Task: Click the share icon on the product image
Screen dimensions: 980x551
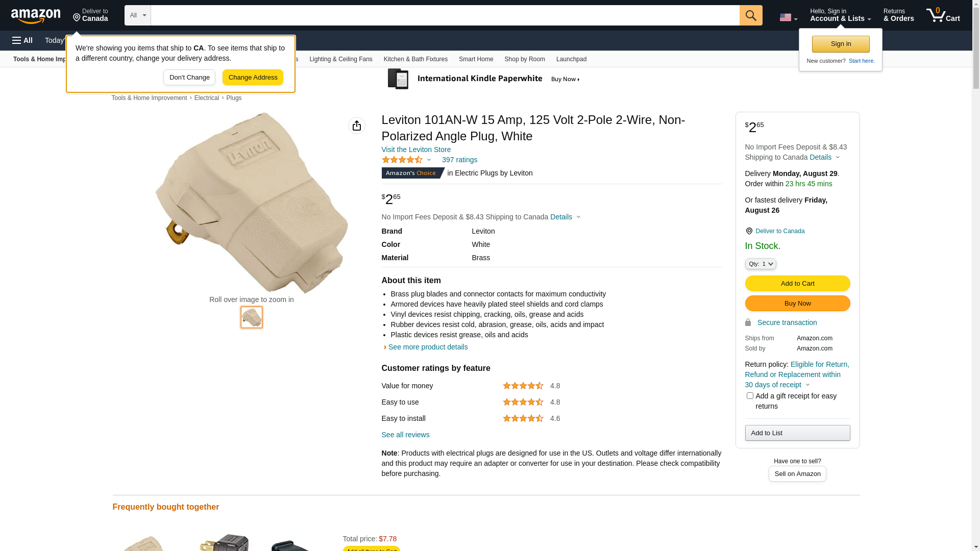Action: pyautogui.click(x=357, y=126)
